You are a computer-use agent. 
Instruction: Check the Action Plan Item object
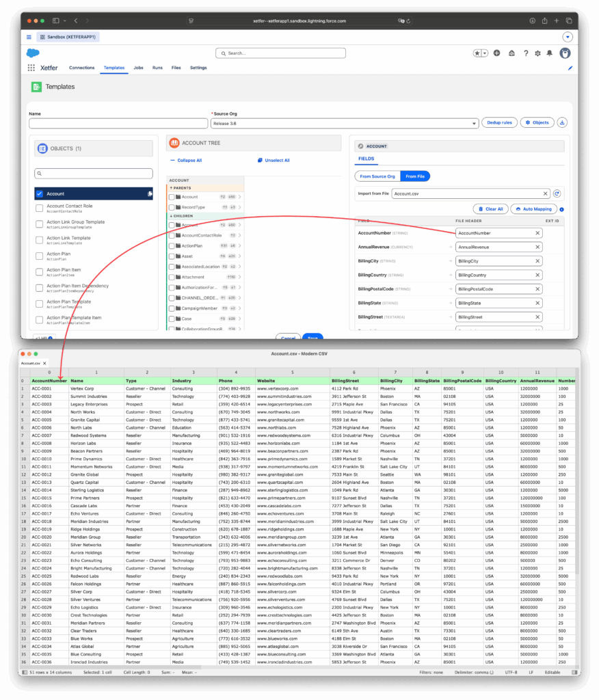point(39,272)
